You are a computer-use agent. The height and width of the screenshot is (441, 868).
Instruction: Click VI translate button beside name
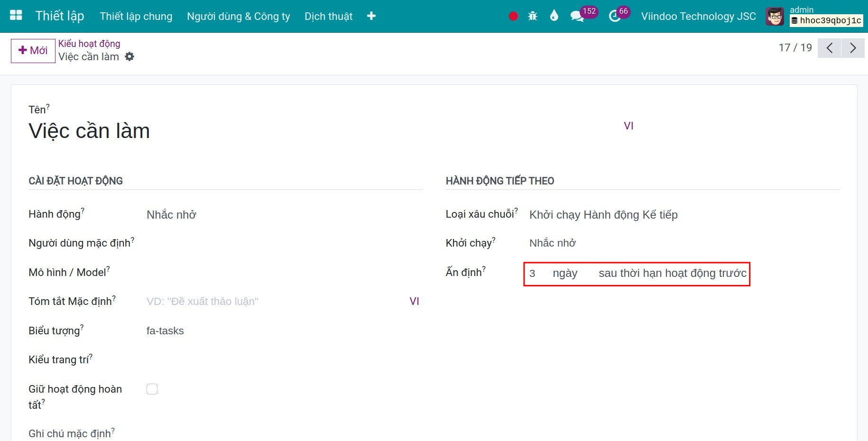coord(628,126)
